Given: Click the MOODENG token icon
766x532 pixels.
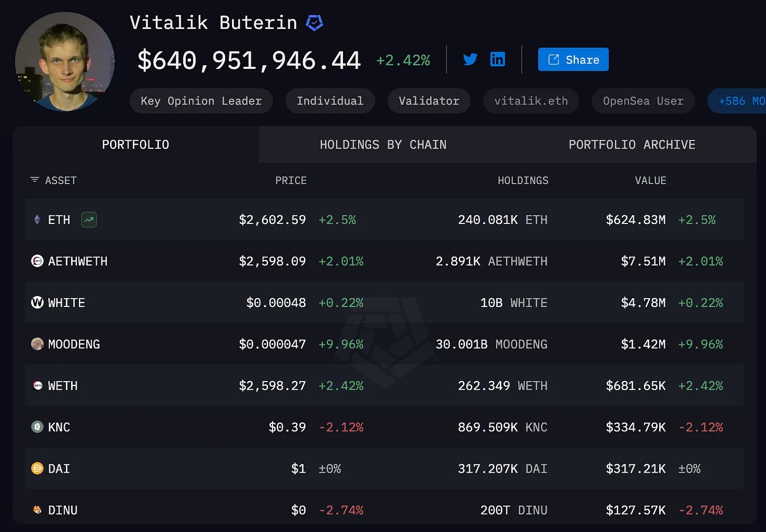Looking at the screenshot, I should (37, 344).
